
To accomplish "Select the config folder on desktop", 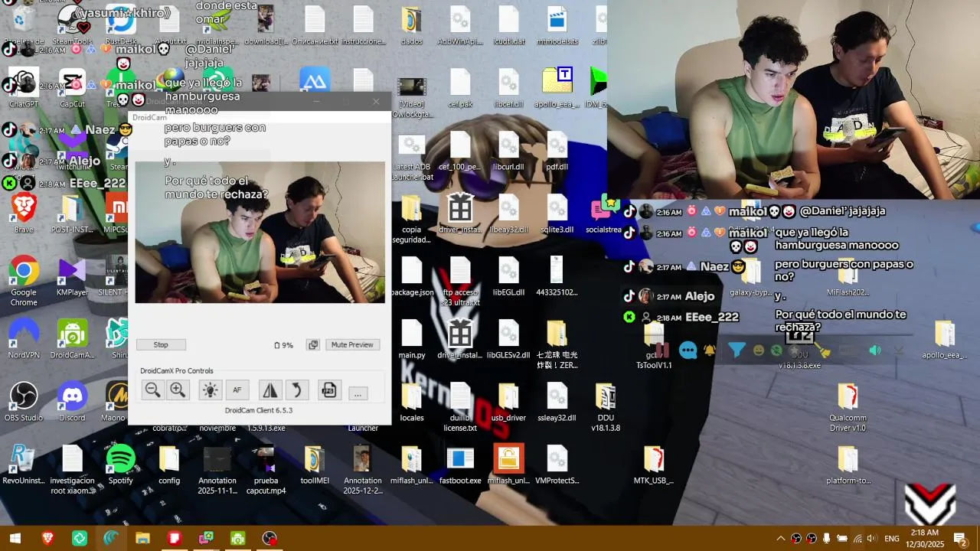I will (x=169, y=465).
